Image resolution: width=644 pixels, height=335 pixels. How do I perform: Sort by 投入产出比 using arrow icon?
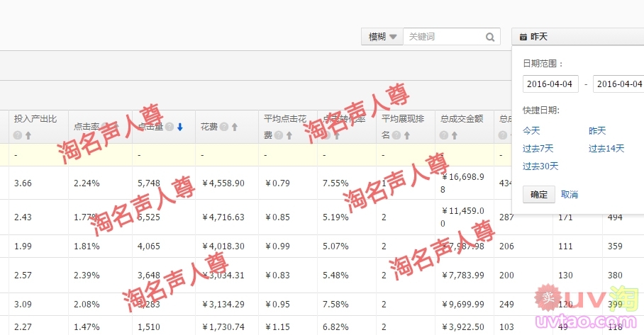pyautogui.click(x=28, y=136)
